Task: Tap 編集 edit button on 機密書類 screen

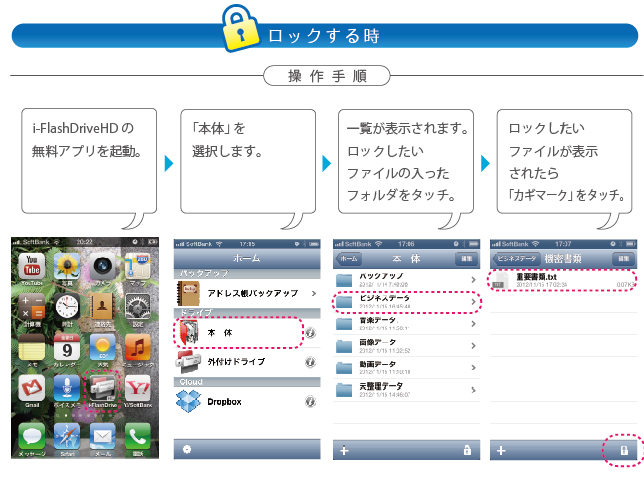Action: tap(623, 259)
